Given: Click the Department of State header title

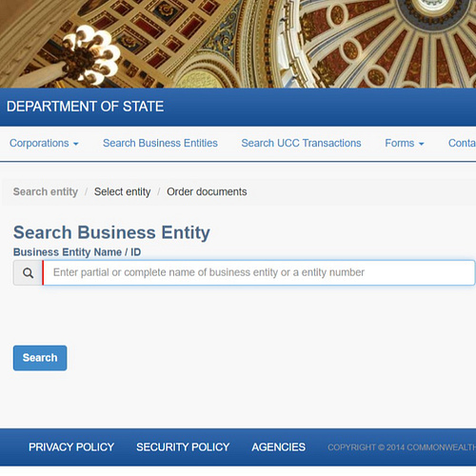Looking at the screenshot, I should [x=86, y=107].
